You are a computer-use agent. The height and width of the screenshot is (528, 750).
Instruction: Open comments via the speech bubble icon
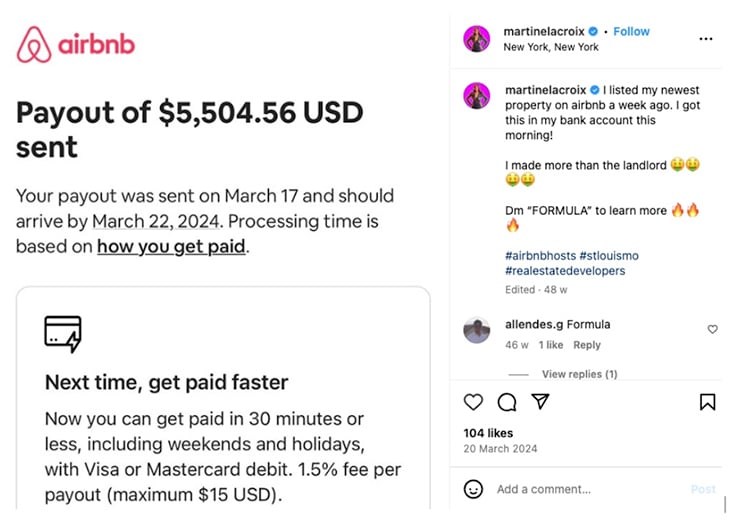pos(507,402)
